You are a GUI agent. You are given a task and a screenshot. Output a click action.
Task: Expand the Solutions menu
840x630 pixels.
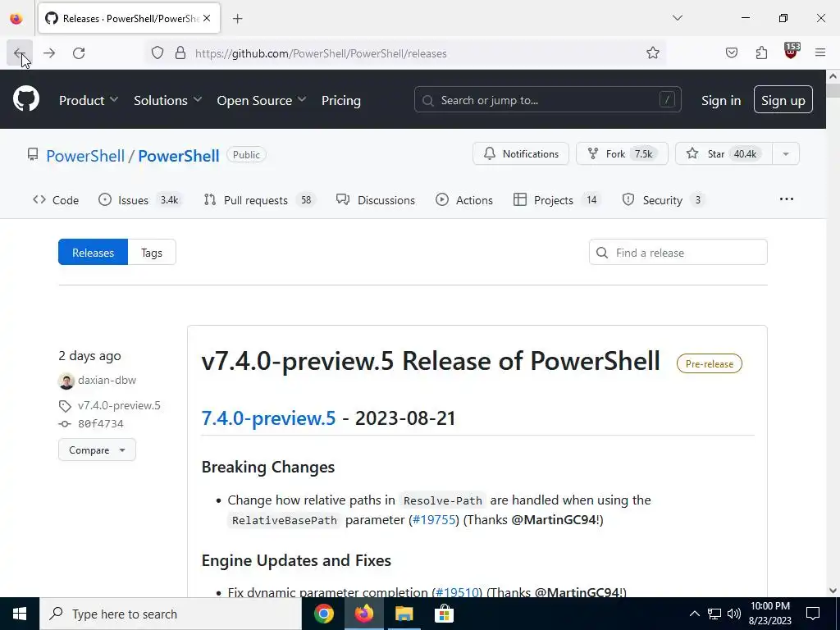(x=167, y=100)
